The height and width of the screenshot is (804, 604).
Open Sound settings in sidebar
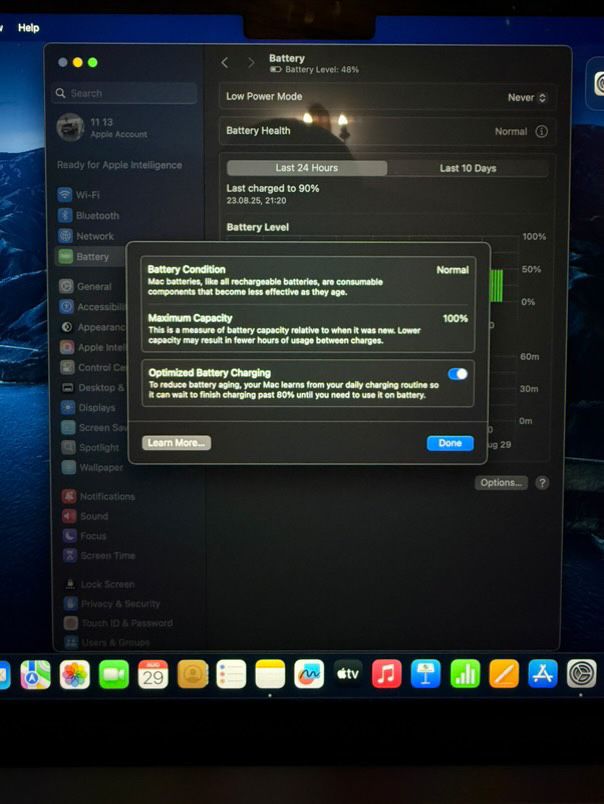(86, 516)
